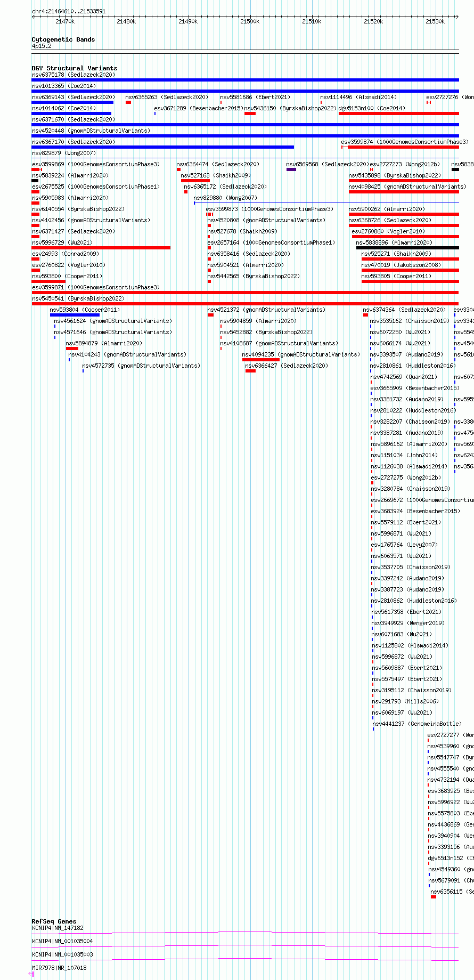Image resolution: width=474 pixels, height=980 pixels.
Task: Select nsv6366427 (Sedlazeck2020) label
Action: click(x=287, y=366)
